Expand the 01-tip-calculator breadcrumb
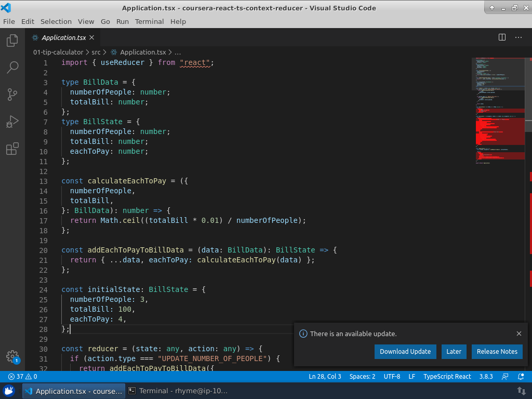532x399 pixels. click(58, 52)
